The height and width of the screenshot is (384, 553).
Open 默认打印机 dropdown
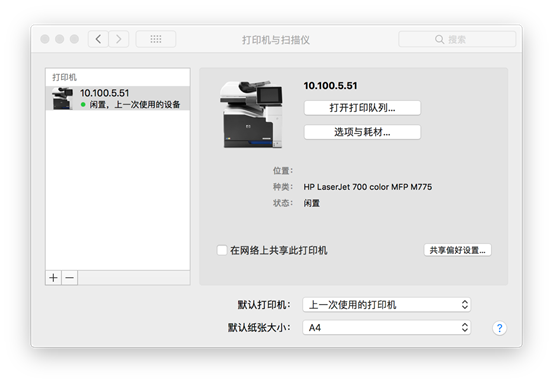click(387, 305)
